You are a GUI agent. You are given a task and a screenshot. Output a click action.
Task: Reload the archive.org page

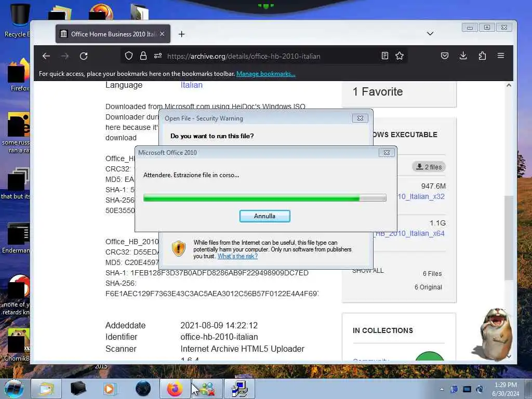coord(84,56)
